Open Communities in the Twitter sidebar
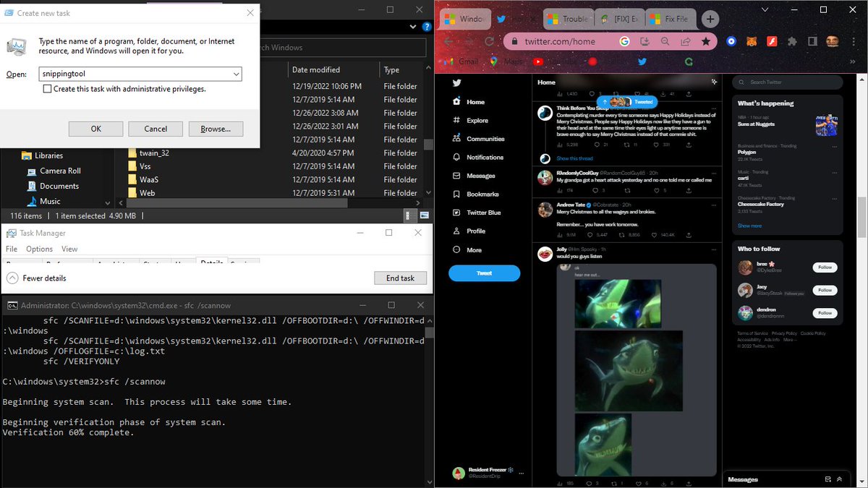The width and height of the screenshot is (868, 488). coord(478,139)
